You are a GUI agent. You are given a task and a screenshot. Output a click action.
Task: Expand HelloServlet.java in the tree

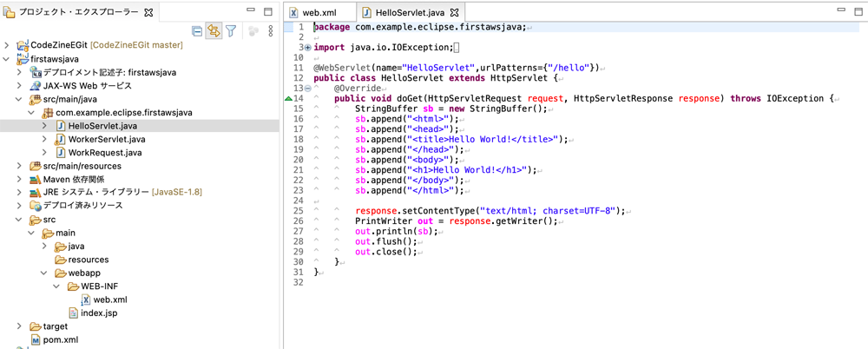point(45,126)
